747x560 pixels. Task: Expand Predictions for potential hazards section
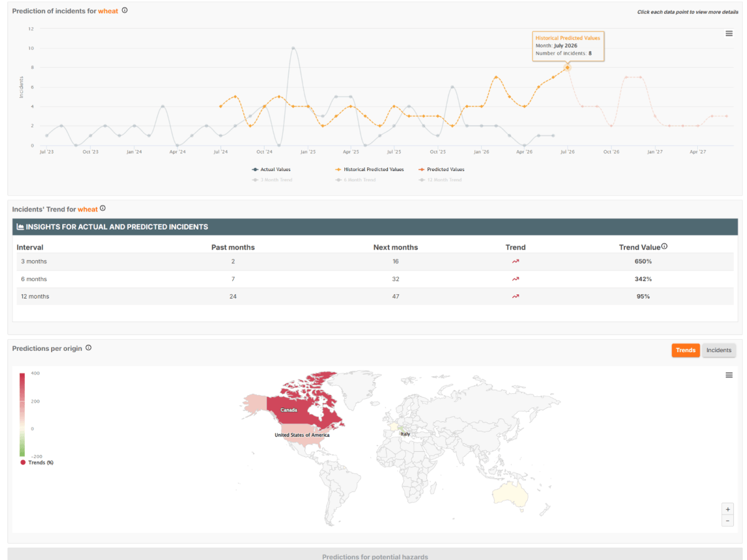click(375, 554)
